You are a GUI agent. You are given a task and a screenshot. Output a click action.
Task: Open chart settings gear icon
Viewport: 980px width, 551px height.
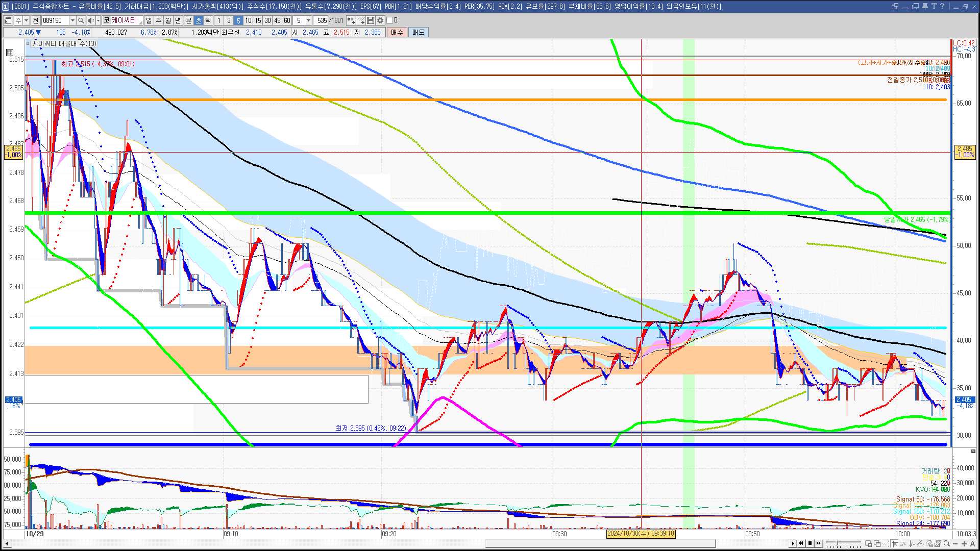coord(380,20)
